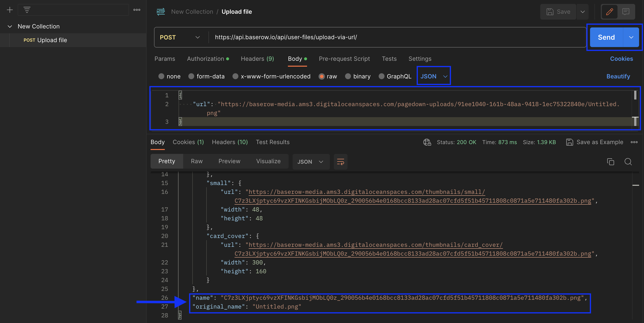Switch to the Pre-request Script tab
This screenshot has width=644, height=323.
tap(344, 59)
